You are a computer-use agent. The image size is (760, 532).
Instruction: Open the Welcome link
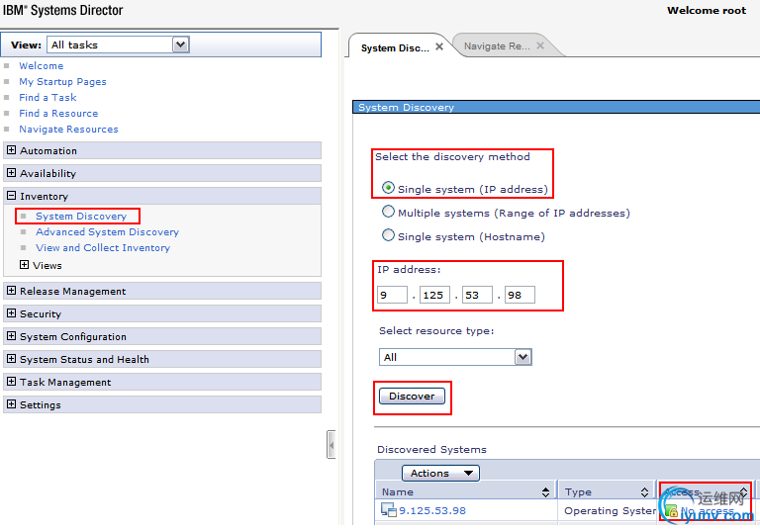[42, 66]
